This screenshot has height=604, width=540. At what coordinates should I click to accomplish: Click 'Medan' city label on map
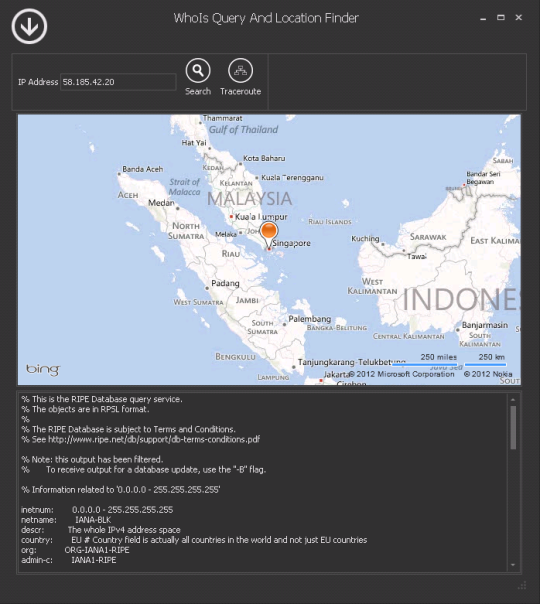pyautogui.click(x=161, y=203)
